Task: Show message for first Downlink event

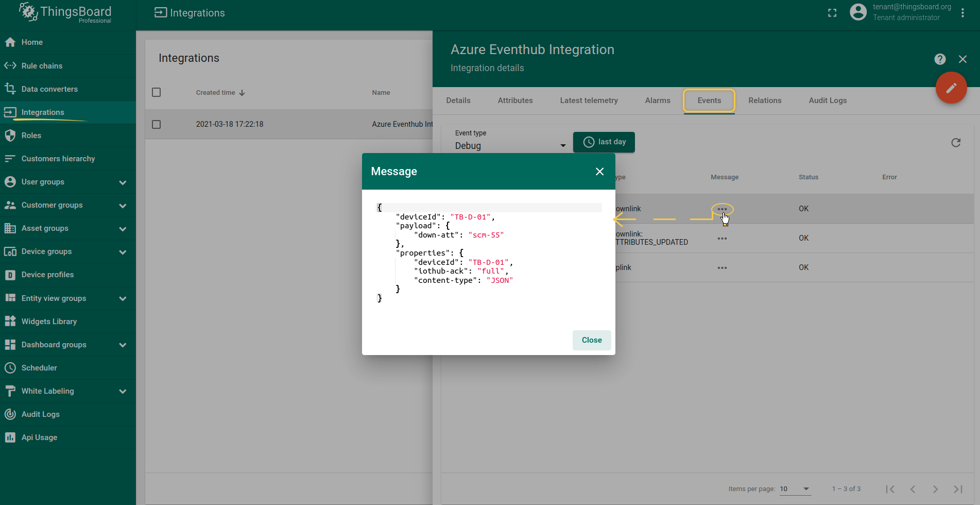Action: pyautogui.click(x=722, y=209)
